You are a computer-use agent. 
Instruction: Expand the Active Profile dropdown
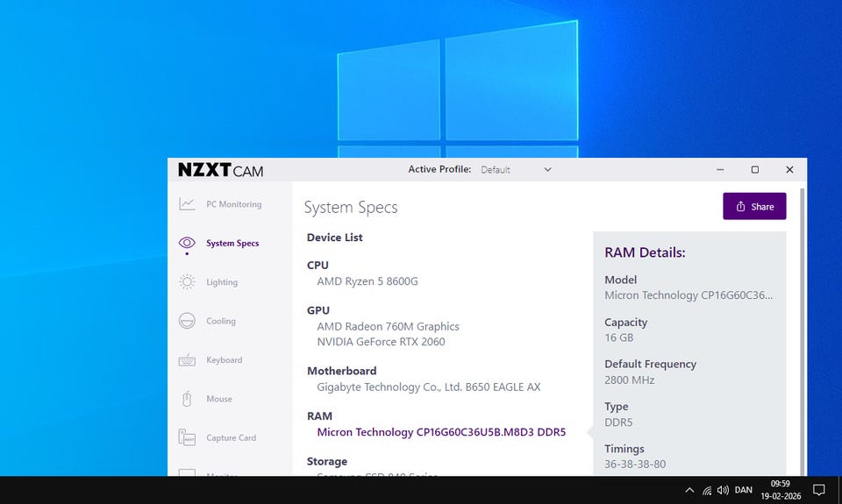click(x=516, y=169)
